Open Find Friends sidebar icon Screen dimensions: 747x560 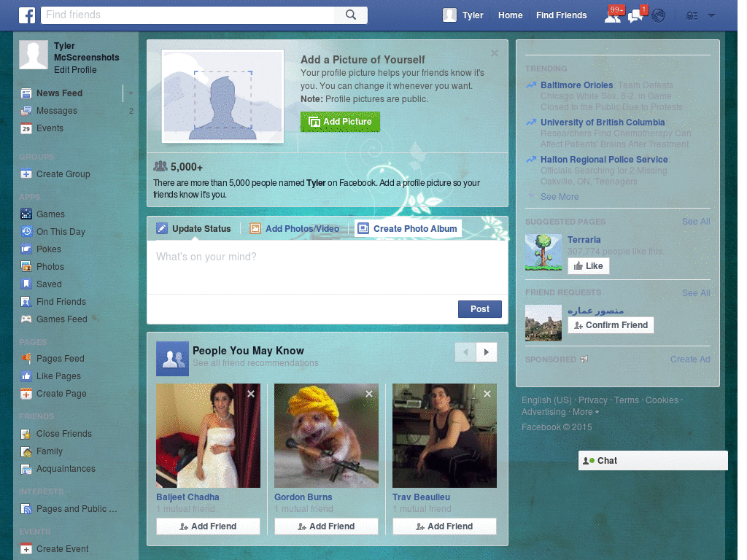[x=26, y=302]
